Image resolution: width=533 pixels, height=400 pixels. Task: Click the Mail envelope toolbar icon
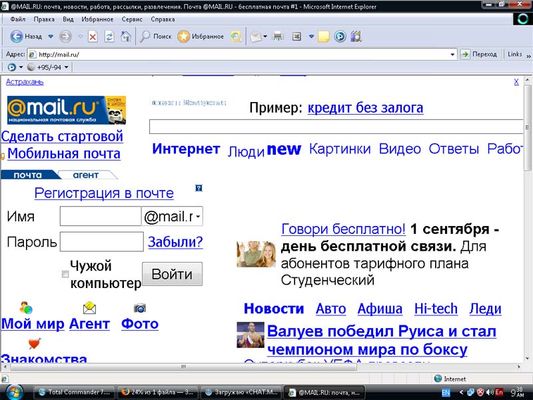pyautogui.click(x=256, y=36)
